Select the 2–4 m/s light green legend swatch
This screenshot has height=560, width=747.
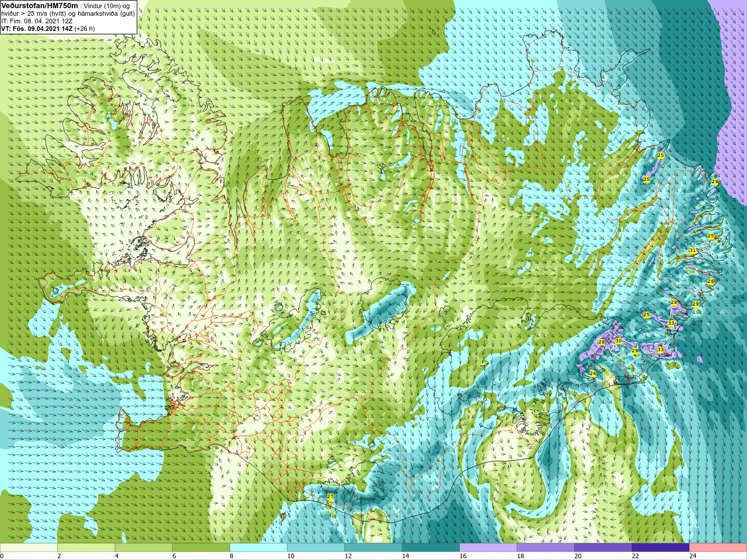click(x=86, y=547)
